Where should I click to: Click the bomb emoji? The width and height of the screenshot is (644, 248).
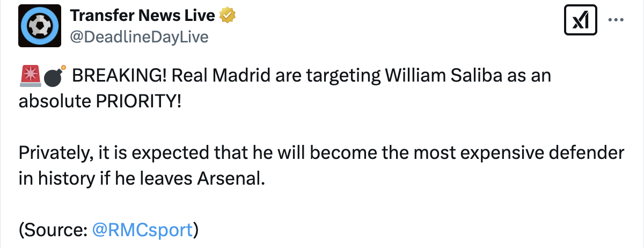(55, 77)
